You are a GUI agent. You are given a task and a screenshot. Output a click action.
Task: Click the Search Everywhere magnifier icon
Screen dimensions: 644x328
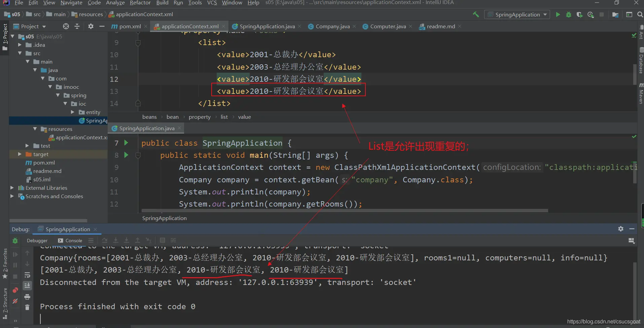click(640, 14)
